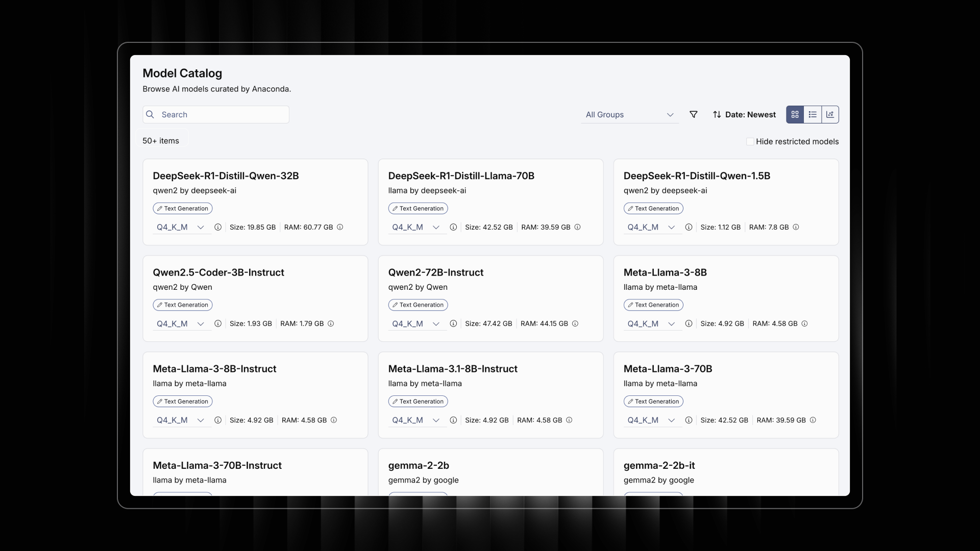Open quantization info for DeepSeek-R1-Distill-Qwen-1.5B
Screen dimensions: 980x551
pos(689,227)
